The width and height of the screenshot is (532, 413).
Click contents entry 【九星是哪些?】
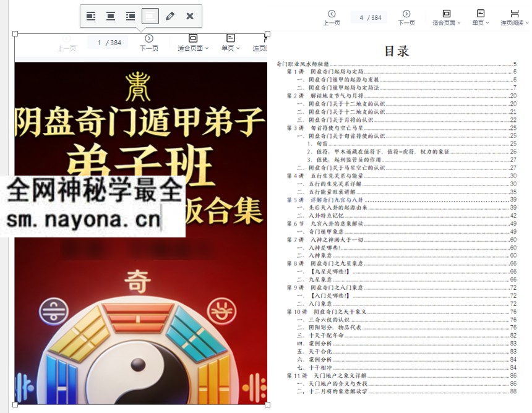[407, 271]
